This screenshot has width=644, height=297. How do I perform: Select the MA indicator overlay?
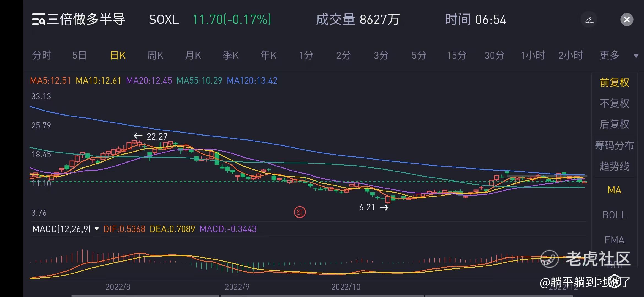[614, 190]
